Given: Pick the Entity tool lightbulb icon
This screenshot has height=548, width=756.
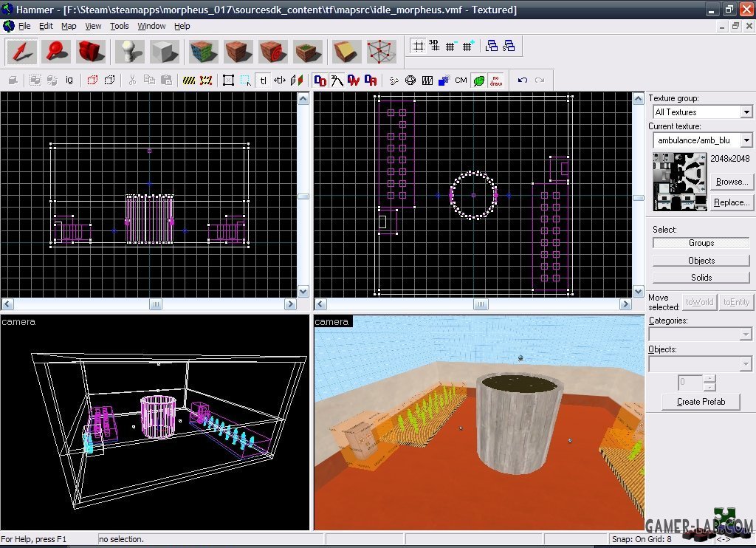Looking at the screenshot, I should (x=130, y=52).
